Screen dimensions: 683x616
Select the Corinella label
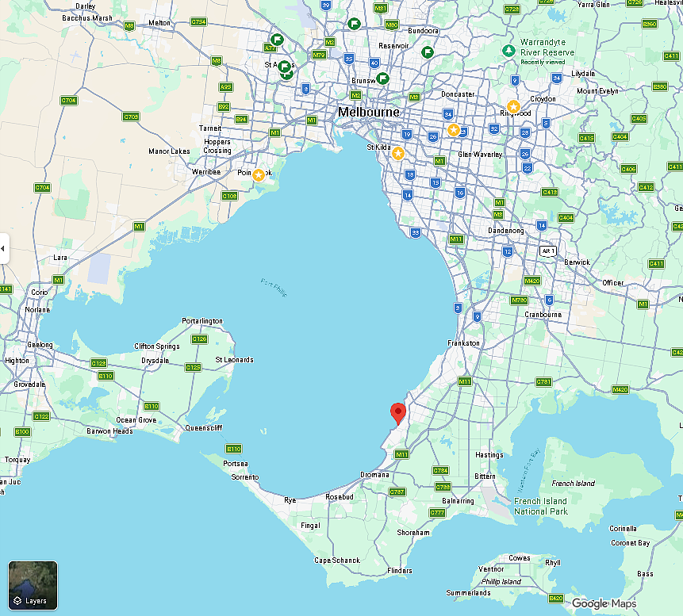pos(623,529)
